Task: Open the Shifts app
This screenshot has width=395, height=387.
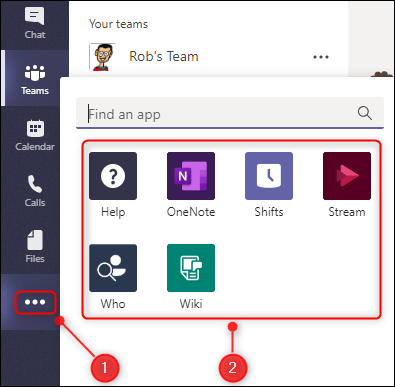Action: click(269, 185)
